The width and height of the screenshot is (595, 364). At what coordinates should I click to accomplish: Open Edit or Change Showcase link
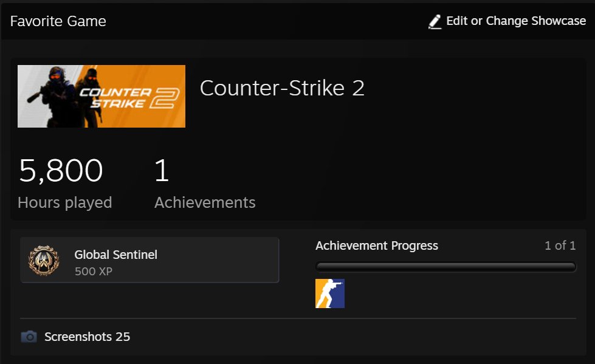[x=516, y=21]
